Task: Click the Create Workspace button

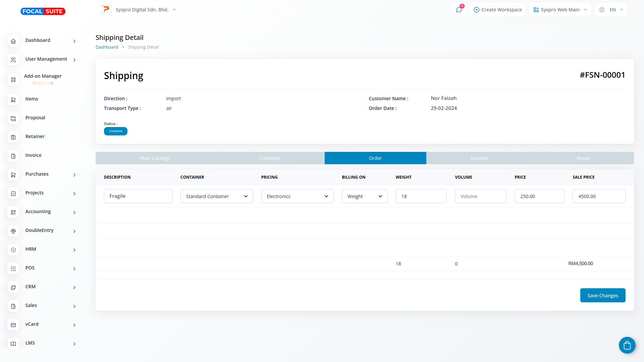Action: tap(498, 10)
